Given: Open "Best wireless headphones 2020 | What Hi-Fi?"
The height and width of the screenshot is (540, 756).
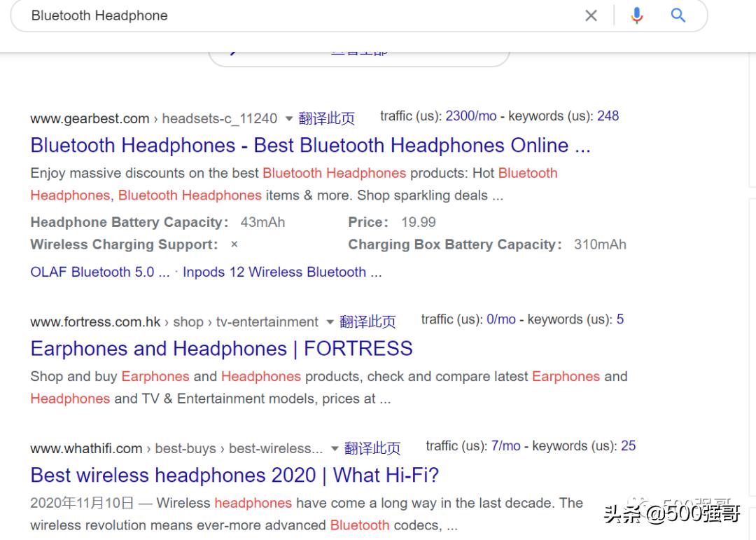Looking at the screenshot, I should coord(234,475).
